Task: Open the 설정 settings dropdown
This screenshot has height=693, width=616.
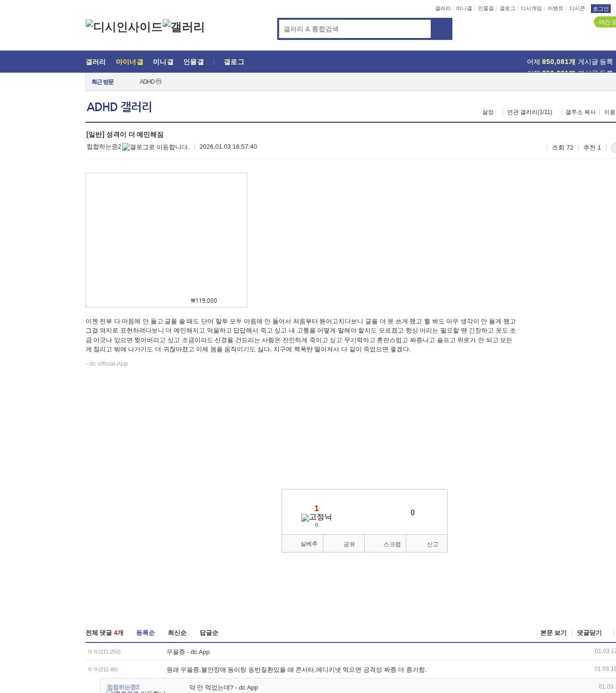Action: [488, 112]
